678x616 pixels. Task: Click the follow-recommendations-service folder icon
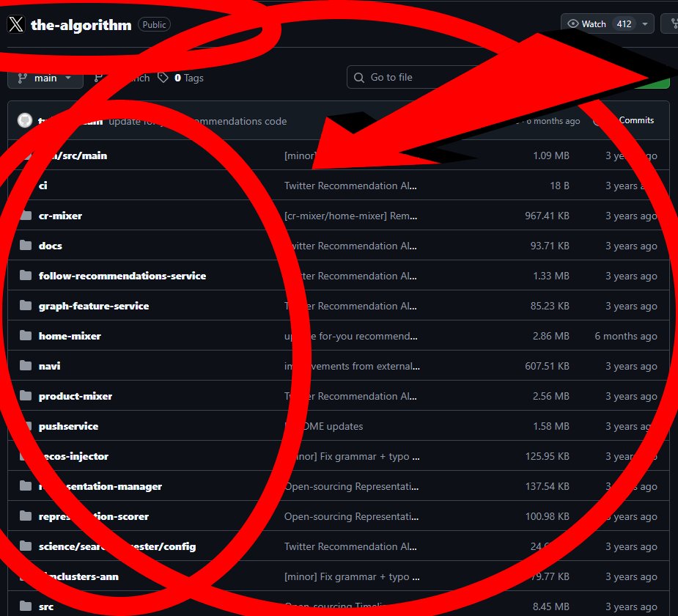pos(26,275)
